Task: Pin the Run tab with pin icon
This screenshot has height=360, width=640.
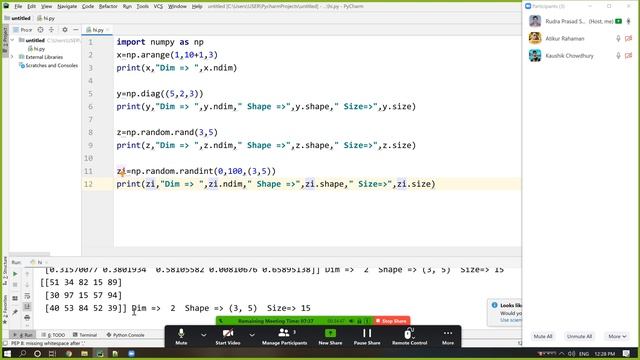Action: pyautogui.click(x=15, y=312)
